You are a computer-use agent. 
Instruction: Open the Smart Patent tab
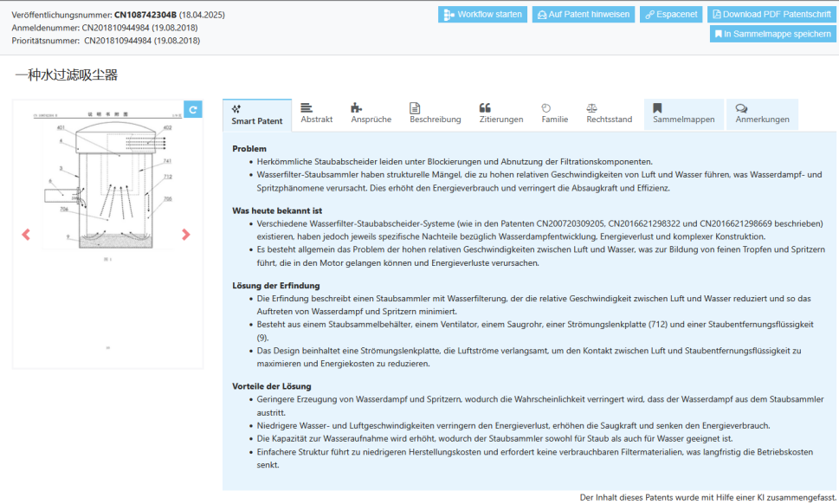point(256,114)
